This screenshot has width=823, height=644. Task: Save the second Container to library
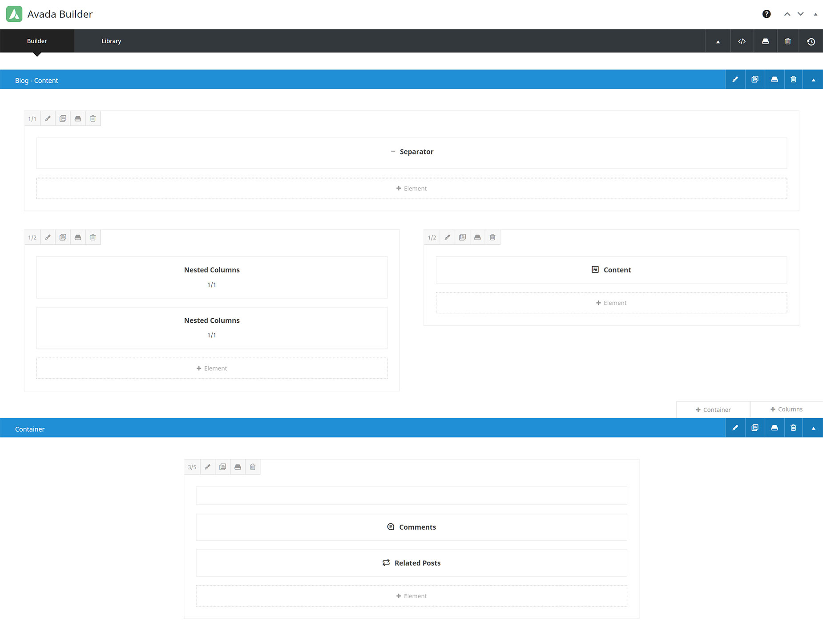[x=775, y=428]
